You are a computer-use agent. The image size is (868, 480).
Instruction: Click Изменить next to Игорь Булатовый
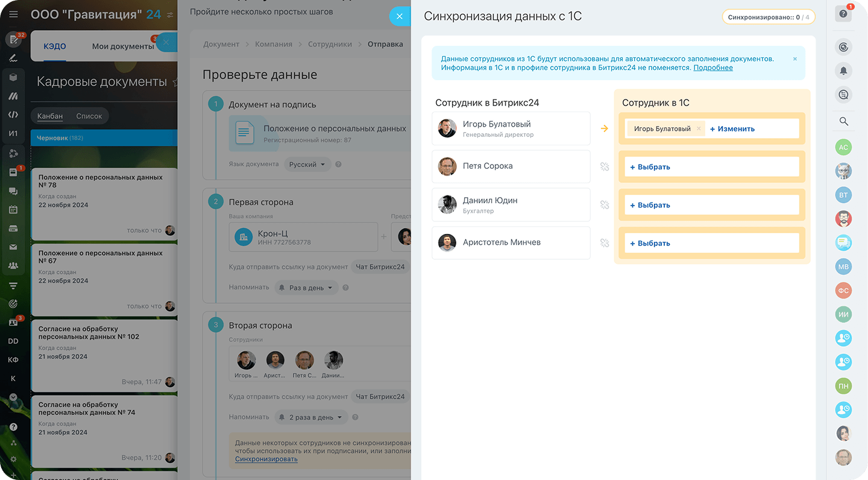[732, 128]
